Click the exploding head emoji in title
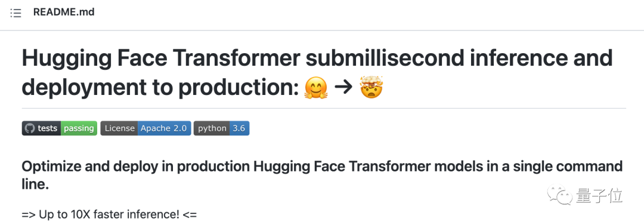 [x=371, y=87]
